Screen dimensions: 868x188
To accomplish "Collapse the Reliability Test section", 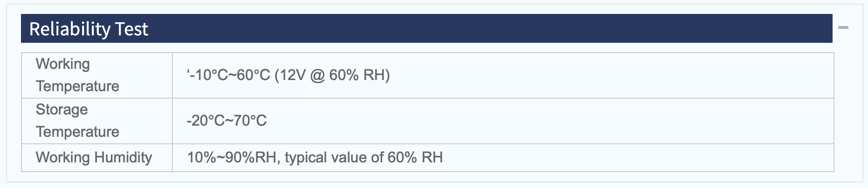I will click(843, 28).
